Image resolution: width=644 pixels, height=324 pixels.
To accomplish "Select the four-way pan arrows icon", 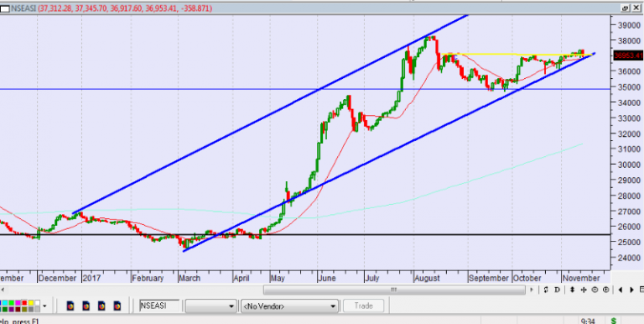I will click(584, 290).
